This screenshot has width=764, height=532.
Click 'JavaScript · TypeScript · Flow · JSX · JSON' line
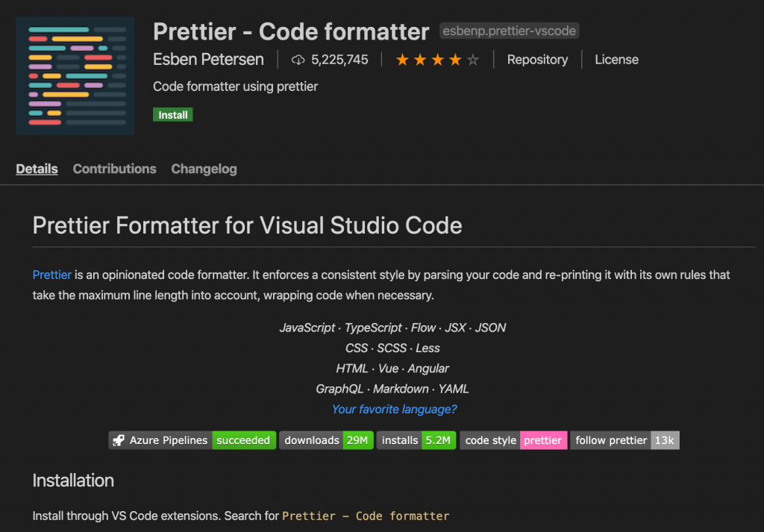click(x=392, y=328)
